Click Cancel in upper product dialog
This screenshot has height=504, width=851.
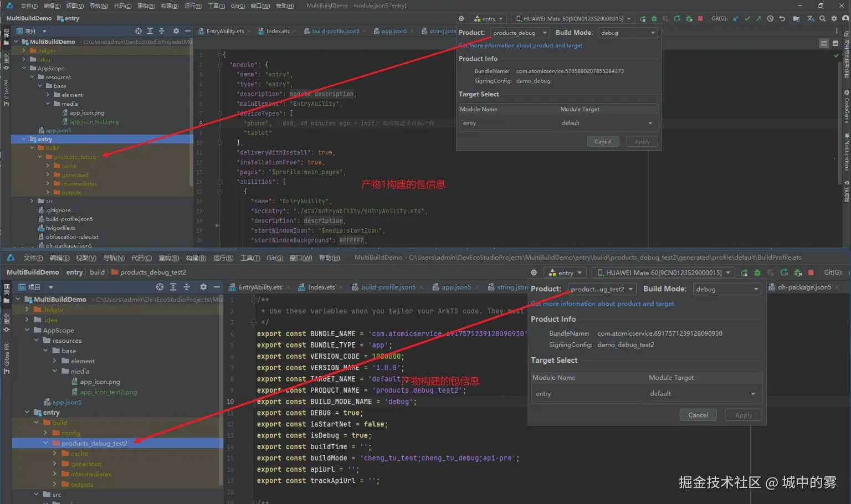(x=603, y=141)
